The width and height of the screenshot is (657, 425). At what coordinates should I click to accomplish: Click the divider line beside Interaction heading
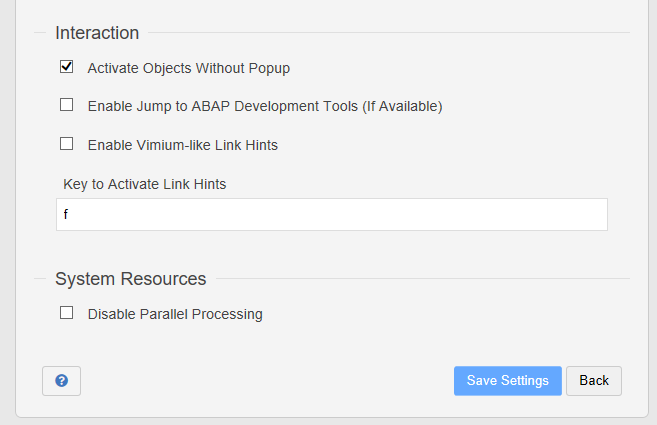click(389, 32)
